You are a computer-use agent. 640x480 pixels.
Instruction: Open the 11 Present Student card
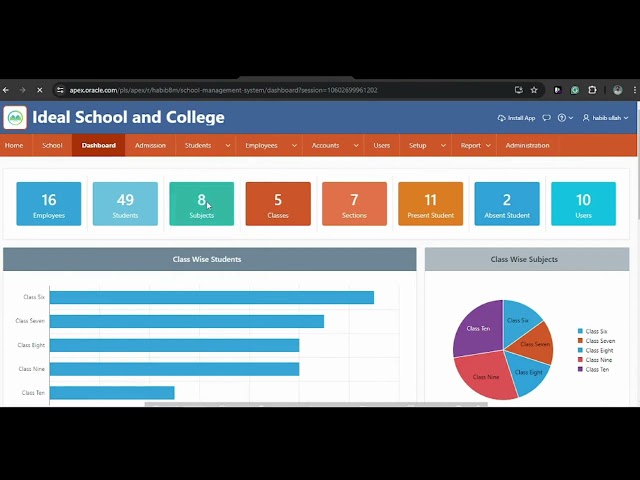[431, 204]
